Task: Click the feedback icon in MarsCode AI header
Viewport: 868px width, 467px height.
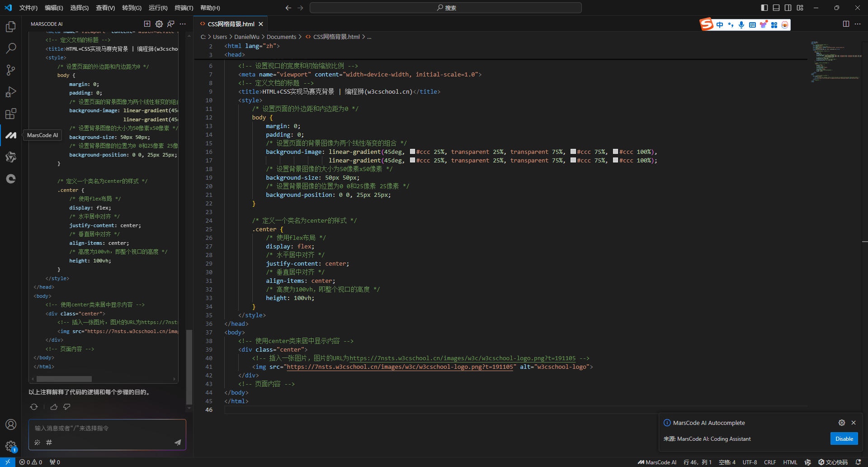Action: pos(171,24)
